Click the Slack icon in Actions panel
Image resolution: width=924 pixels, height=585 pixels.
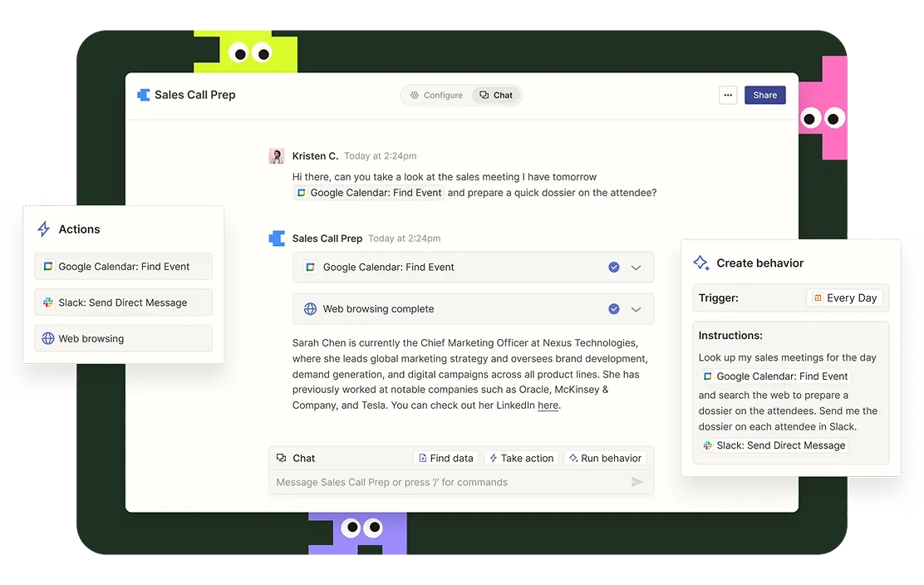48,302
